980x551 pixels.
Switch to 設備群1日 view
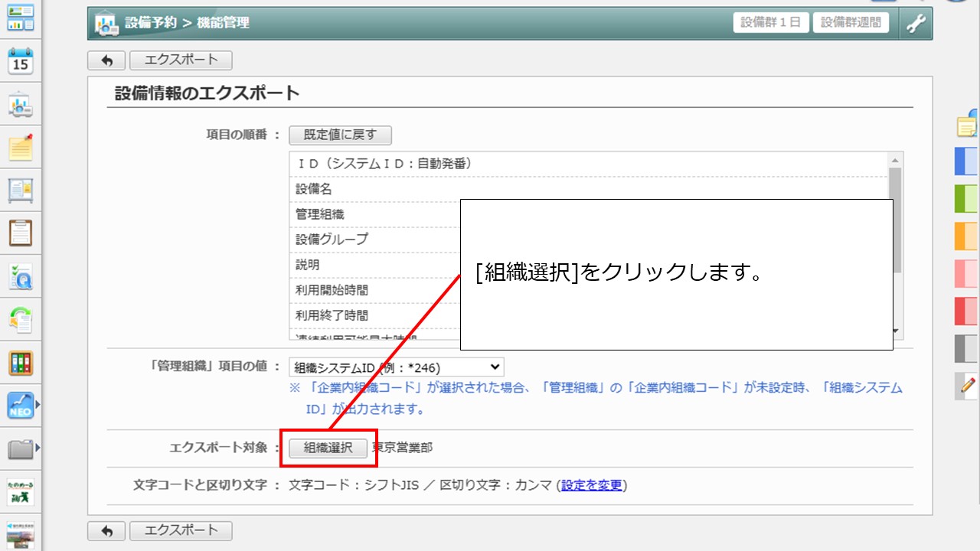771,22
